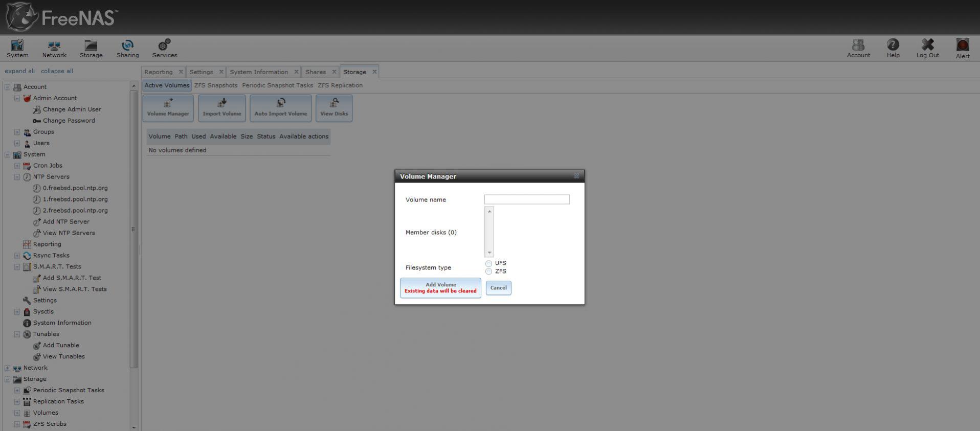This screenshot has height=431, width=980.
Task: Click the Auto Import Volume button
Action: point(281,108)
